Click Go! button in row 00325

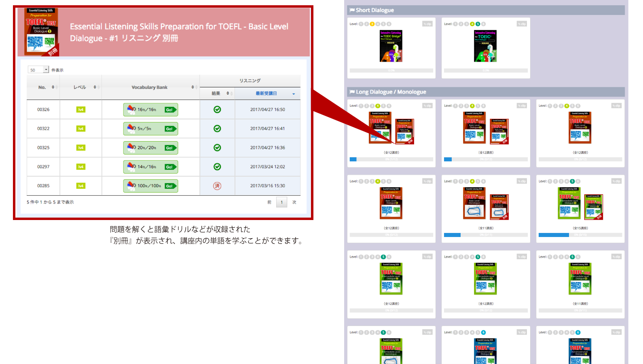[x=171, y=148]
